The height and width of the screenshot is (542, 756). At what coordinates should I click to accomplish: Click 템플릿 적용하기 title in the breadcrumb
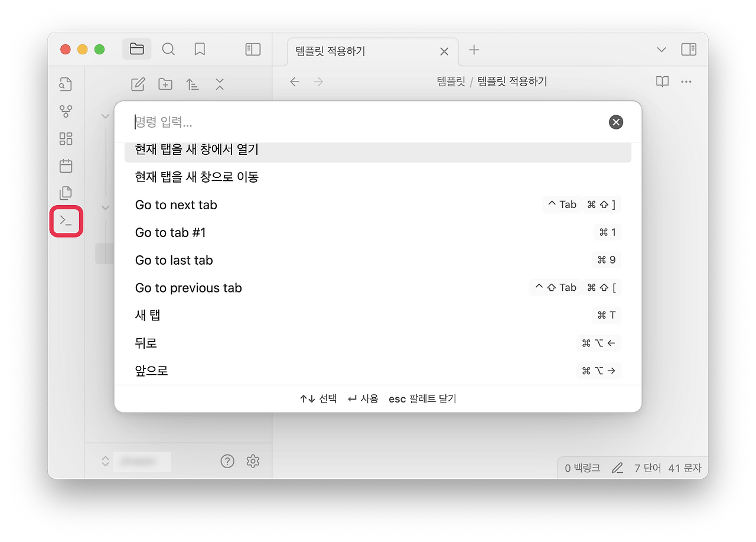pyautogui.click(x=512, y=82)
